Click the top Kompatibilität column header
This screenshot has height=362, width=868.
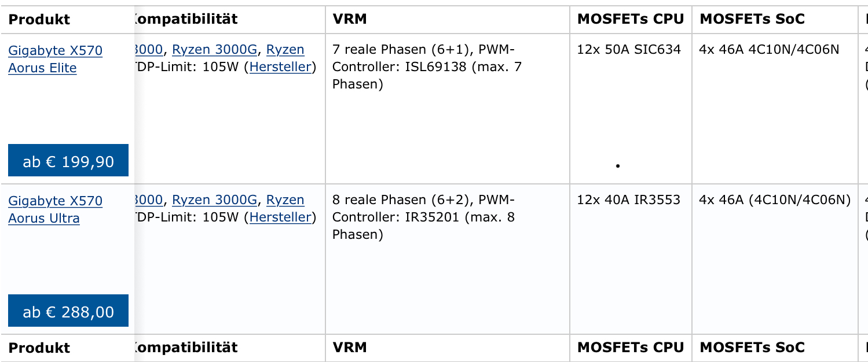[x=185, y=19]
